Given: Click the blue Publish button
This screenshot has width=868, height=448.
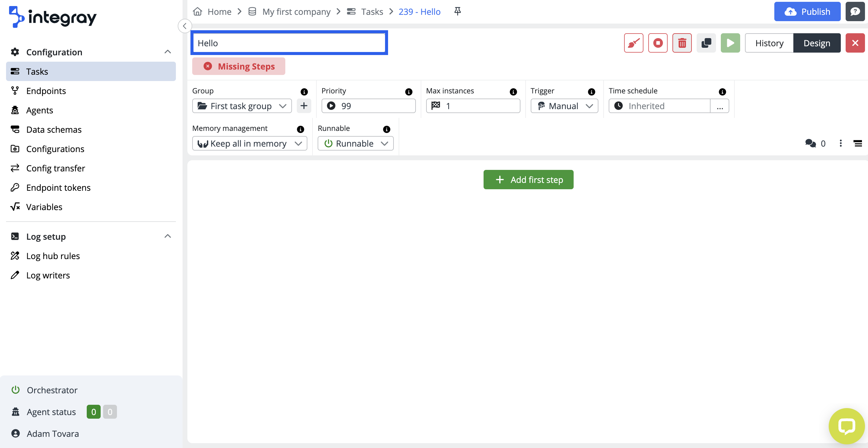Looking at the screenshot, I should pyautogui.click(x=807, y=12).
